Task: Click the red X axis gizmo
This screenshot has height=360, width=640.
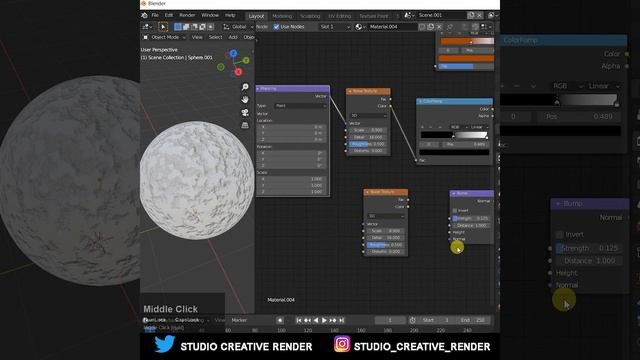Action: coord(238,72)
